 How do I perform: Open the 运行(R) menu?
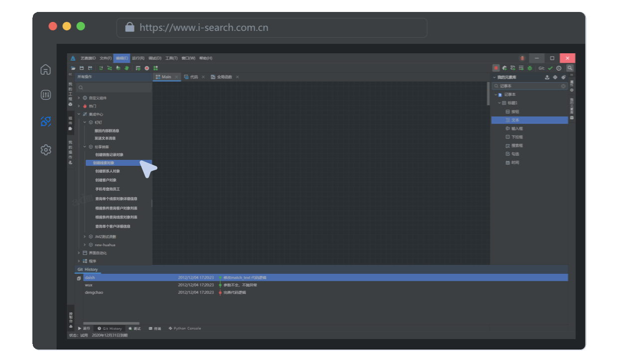[x=138, y=58]
